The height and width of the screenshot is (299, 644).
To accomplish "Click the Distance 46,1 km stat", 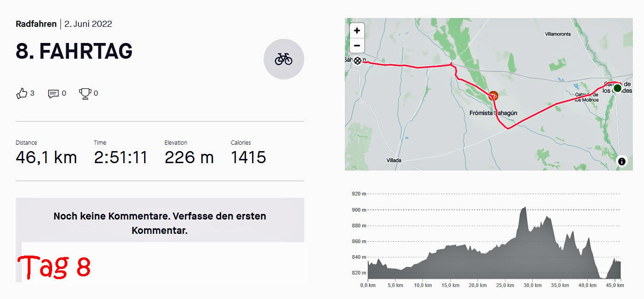I will pos(46,153).
